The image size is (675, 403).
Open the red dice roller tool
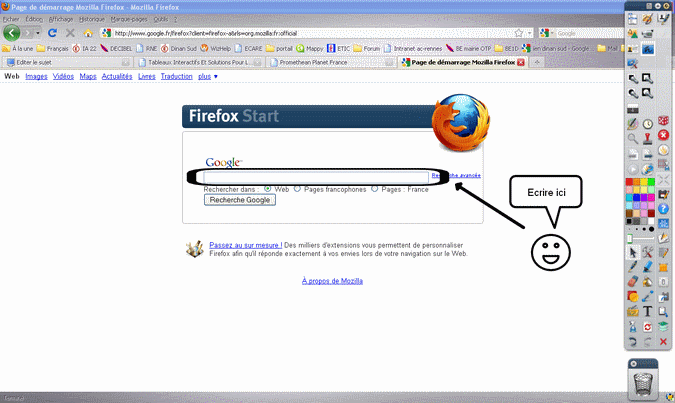point(663,121)
